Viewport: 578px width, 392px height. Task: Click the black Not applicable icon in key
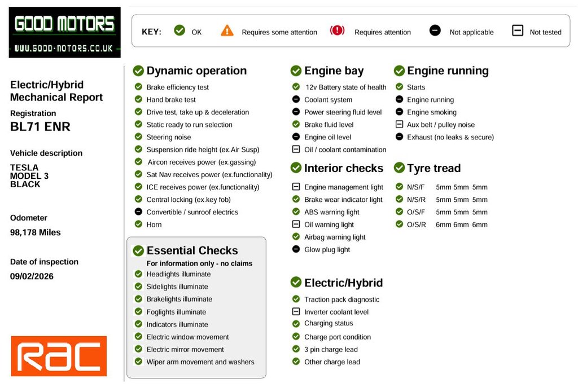click(435, 30)
